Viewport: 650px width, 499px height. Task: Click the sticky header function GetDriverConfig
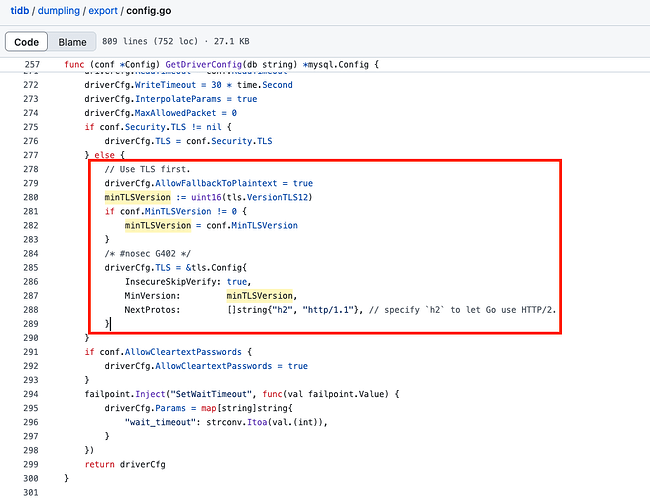click(204, 65)
